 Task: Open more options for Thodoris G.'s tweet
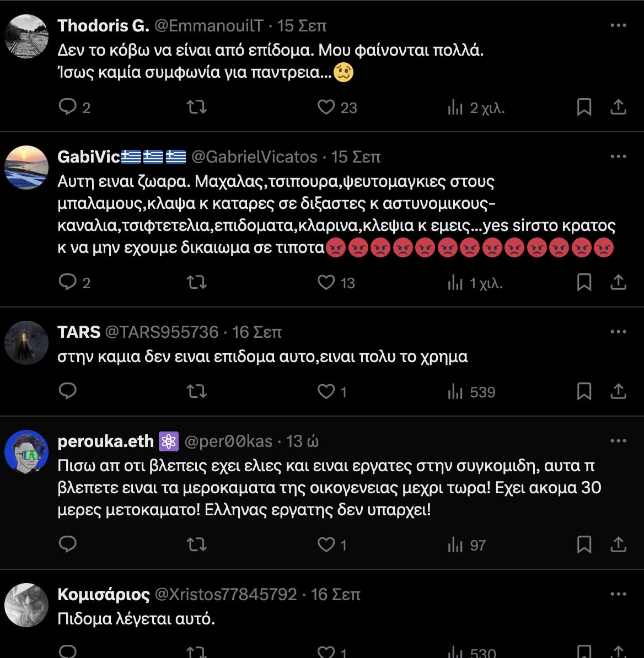click(619, 25)
